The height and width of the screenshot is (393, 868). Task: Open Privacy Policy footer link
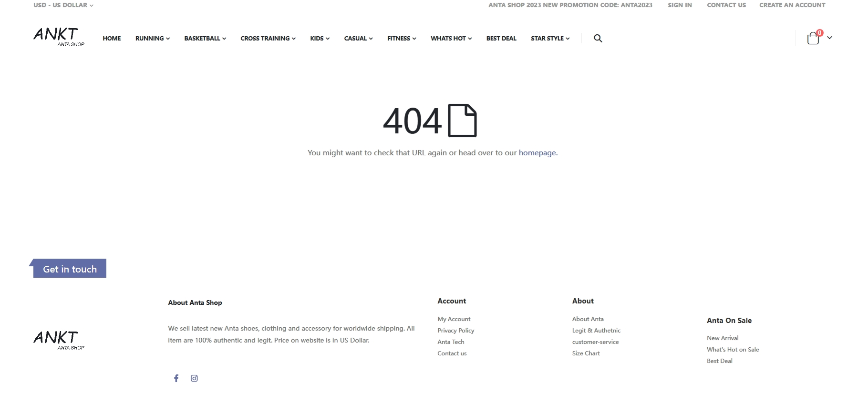[455, 331]
